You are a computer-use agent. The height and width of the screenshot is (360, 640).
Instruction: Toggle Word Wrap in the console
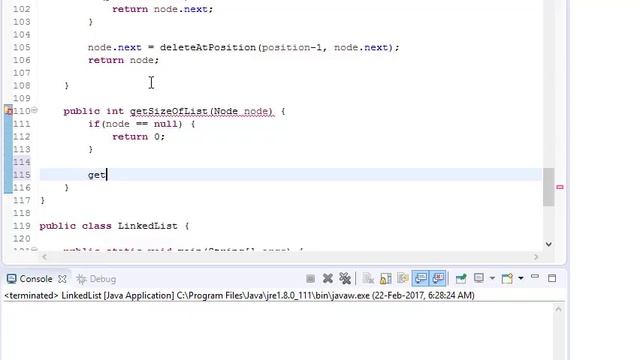403,279
